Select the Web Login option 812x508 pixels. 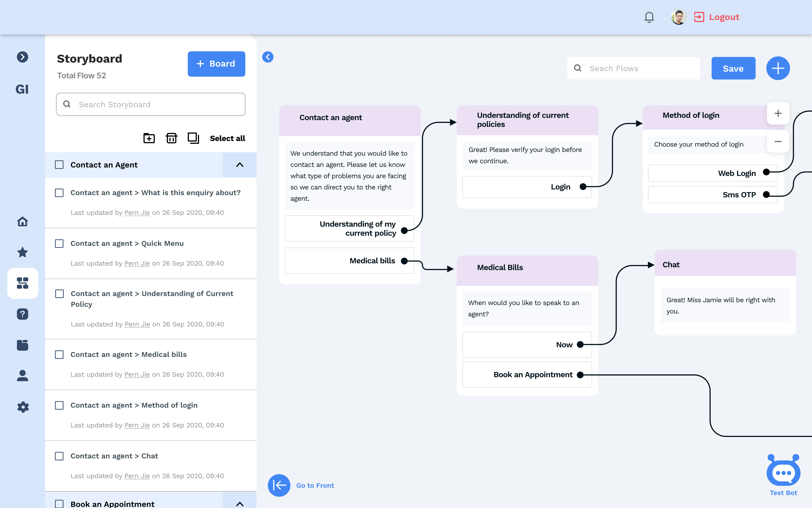point(713,173)
